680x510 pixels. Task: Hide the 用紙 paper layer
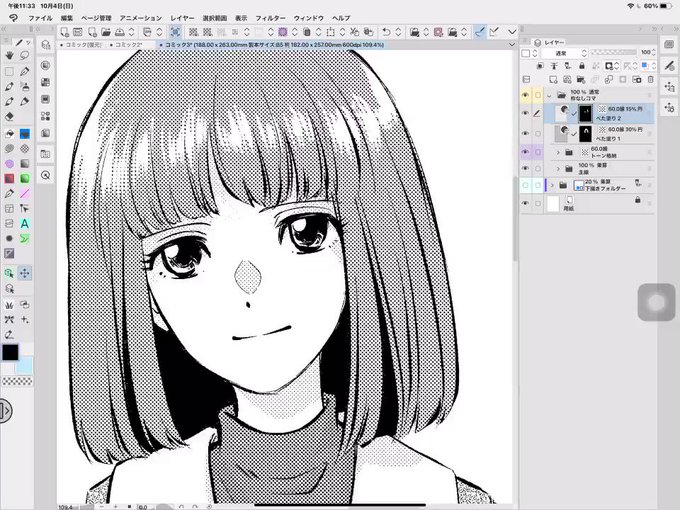tap(526, 203)
